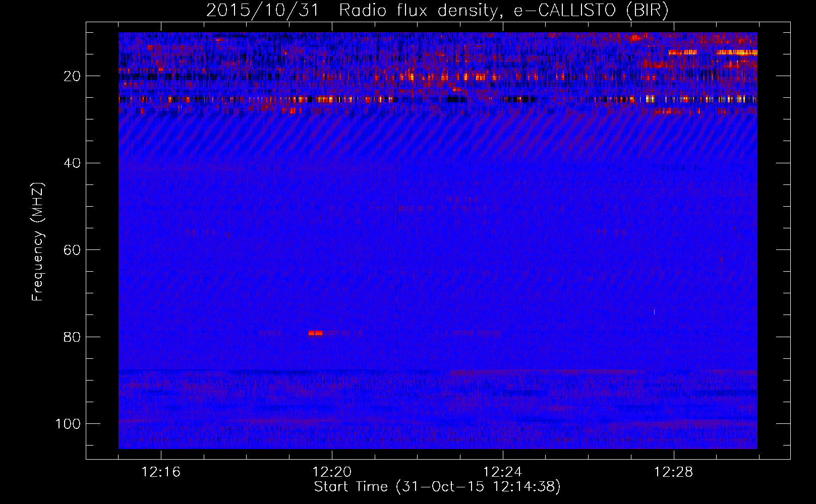816x504 pixels.
Task: Click the 12:24 time tick label
Action: tap(503, 472)
